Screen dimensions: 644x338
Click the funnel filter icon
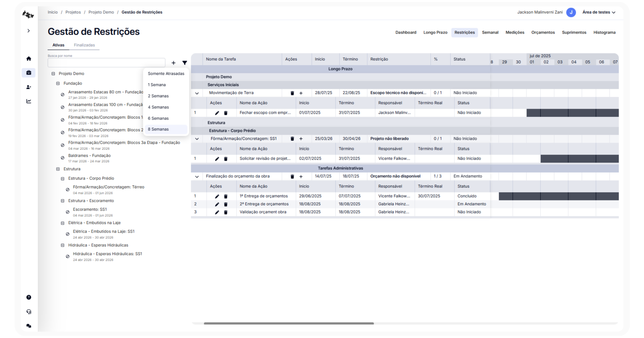coord(185,63)
